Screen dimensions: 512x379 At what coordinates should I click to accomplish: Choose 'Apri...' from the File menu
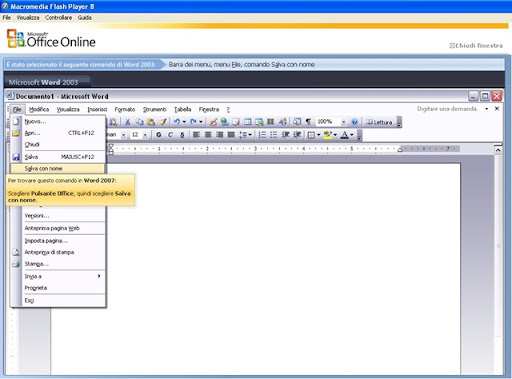pyautogui.click(x=58, y=133)
